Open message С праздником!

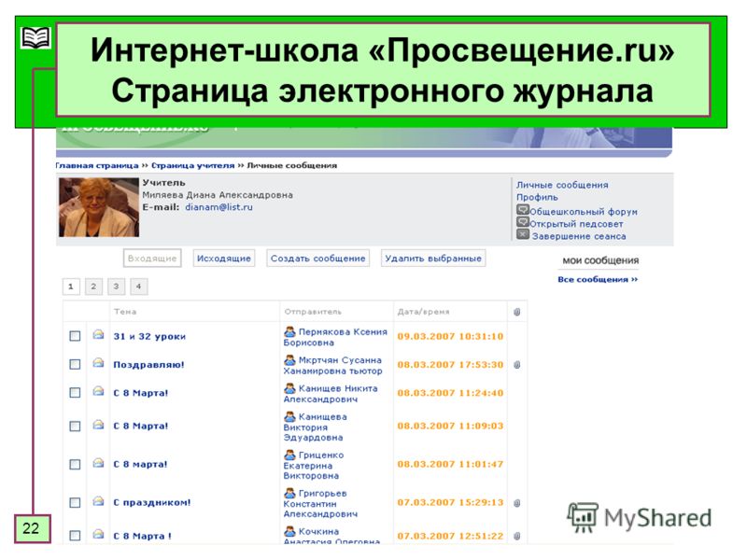click(x=152, y=502)
